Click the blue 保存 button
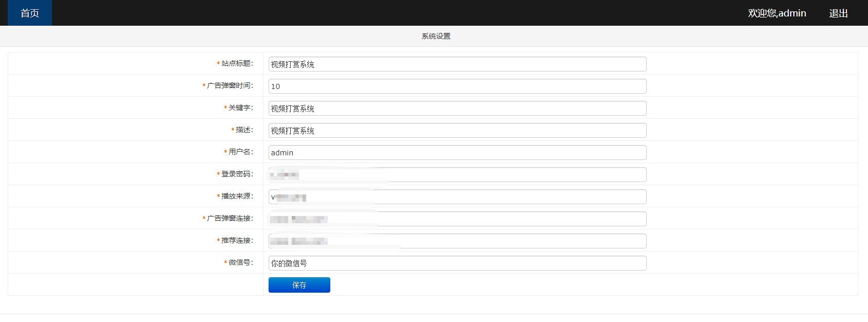Screen dimensions: 868x322 (x=299, y=285)
